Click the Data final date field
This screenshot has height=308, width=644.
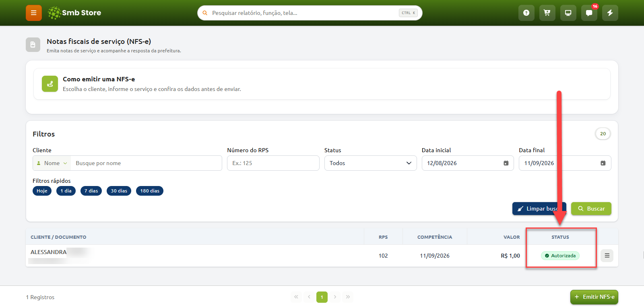(x=565, y=163)
